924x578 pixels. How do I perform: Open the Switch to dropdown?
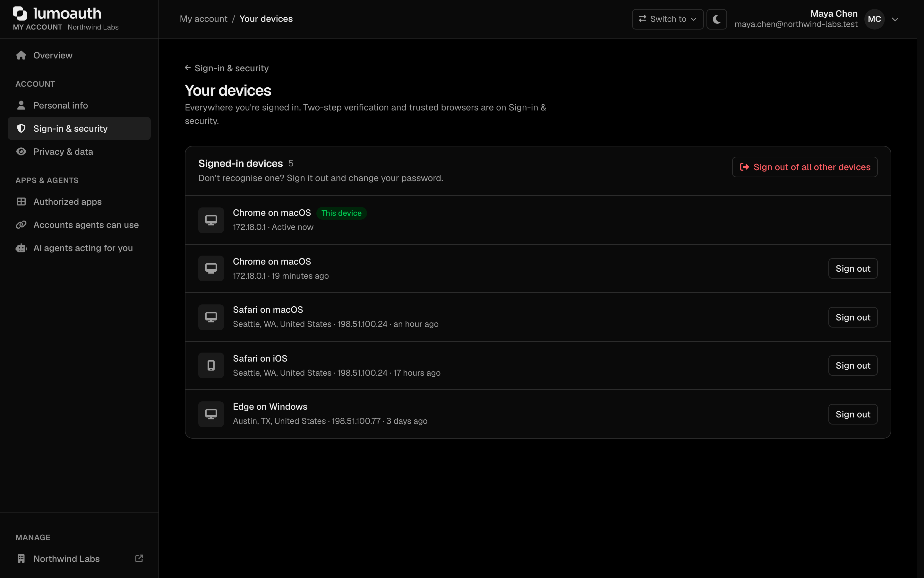click(x=668, y=19)
